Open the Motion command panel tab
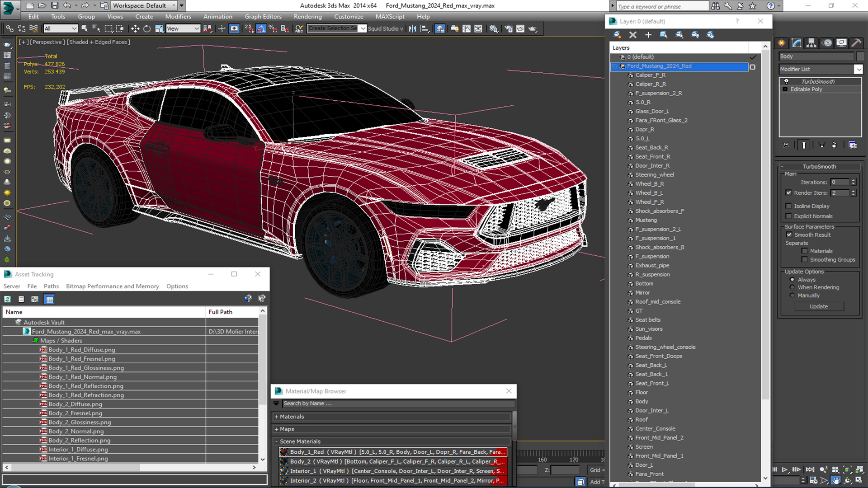Screen dimensions: 868x488 click(x=827, y=43)
